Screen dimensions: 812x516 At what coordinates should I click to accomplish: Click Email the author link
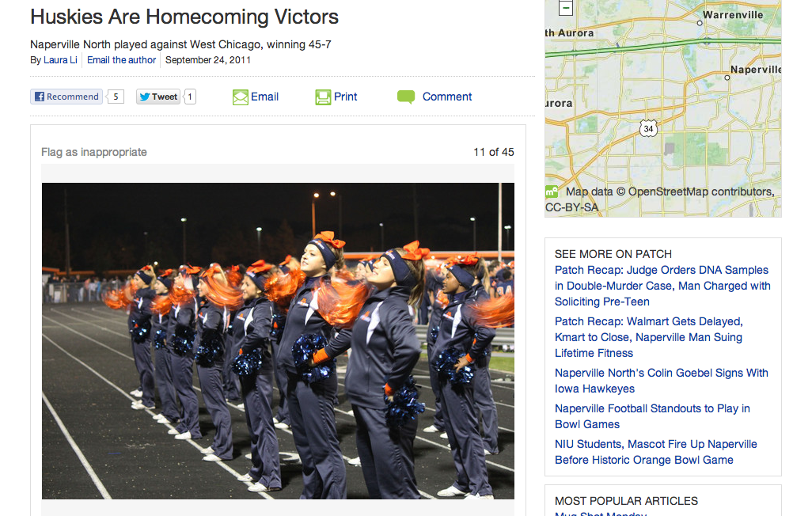(x=121, y=60)
